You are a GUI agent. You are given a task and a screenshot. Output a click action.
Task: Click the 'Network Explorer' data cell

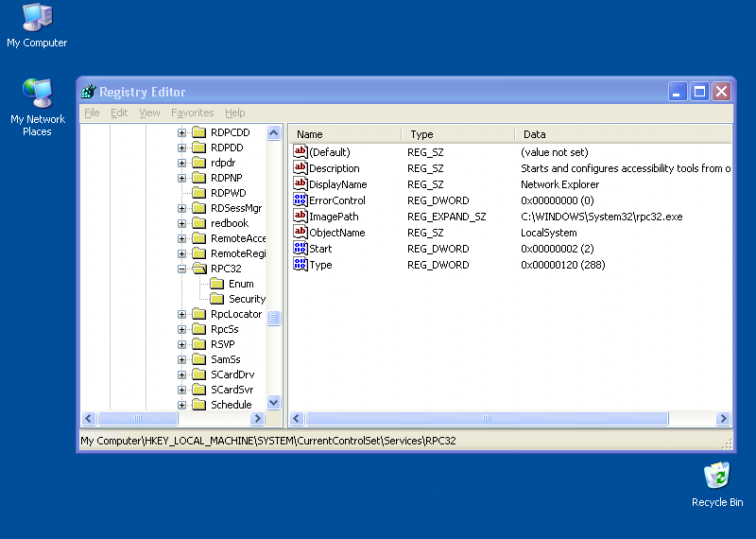pyautogui.click(x=559, y=184)
